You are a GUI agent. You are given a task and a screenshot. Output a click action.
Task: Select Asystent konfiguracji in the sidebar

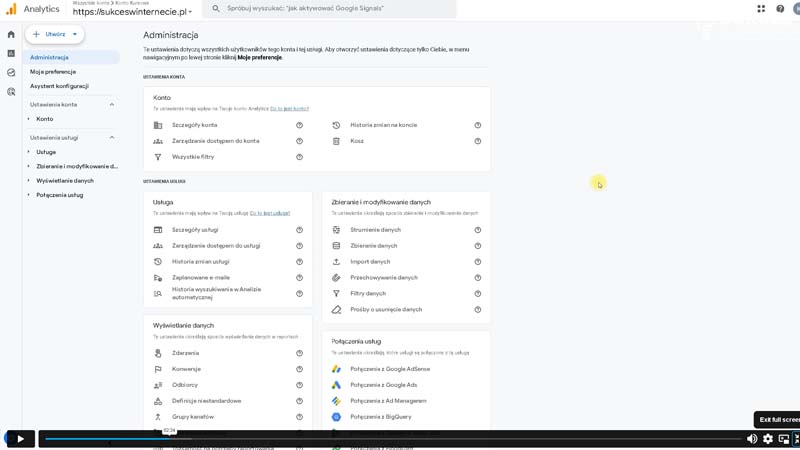click(x=59, y=86)
